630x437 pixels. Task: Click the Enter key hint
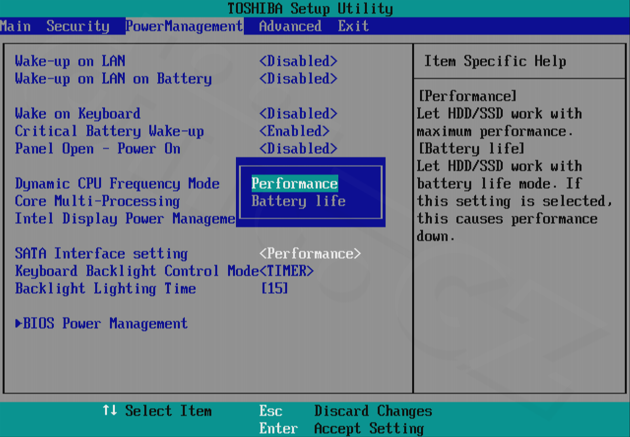coord(278,428)
